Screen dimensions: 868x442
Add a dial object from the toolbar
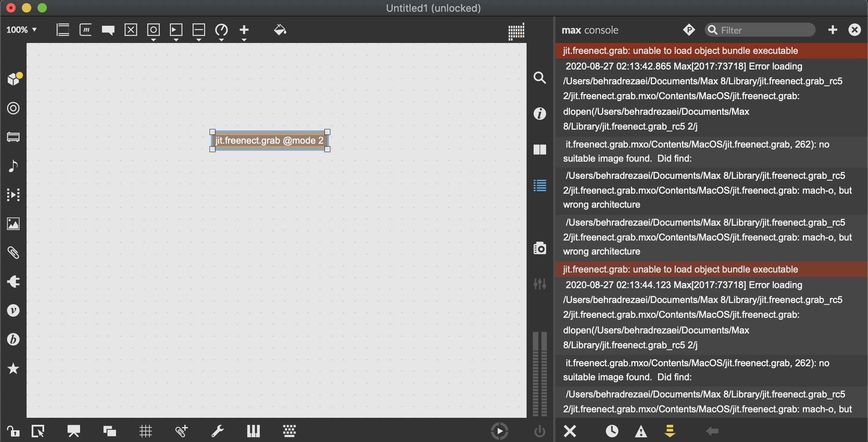(x=221, y=30)
